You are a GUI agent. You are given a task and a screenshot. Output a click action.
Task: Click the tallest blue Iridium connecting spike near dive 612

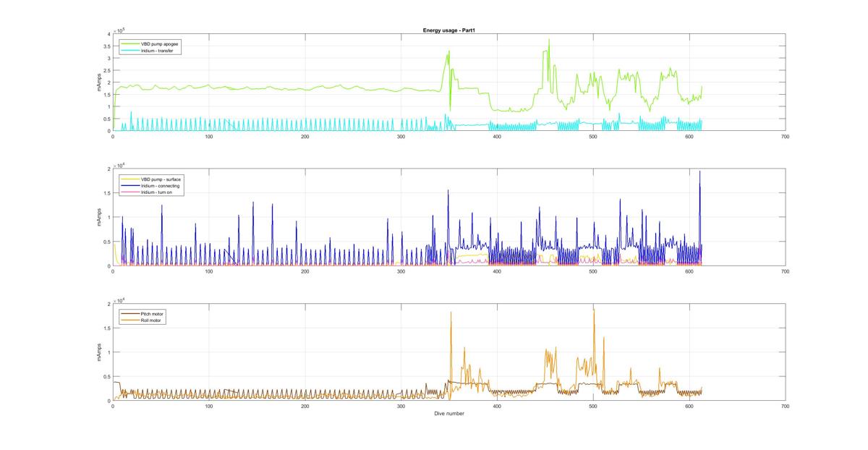pos(699,172)
